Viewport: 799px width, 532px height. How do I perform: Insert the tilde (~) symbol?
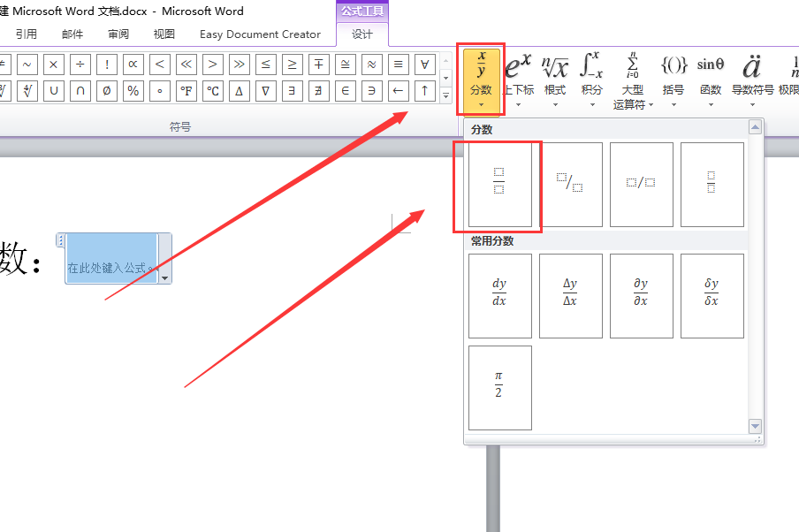tap(27, 65)
